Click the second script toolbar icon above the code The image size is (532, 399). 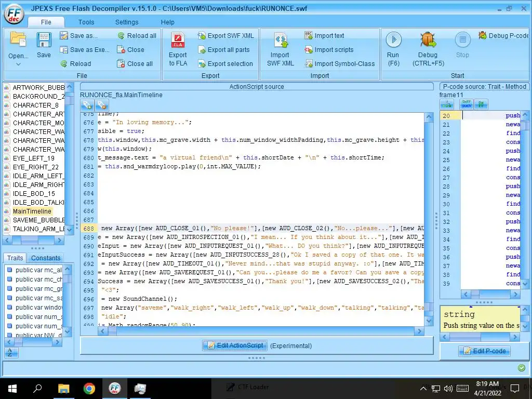point(101,105)
